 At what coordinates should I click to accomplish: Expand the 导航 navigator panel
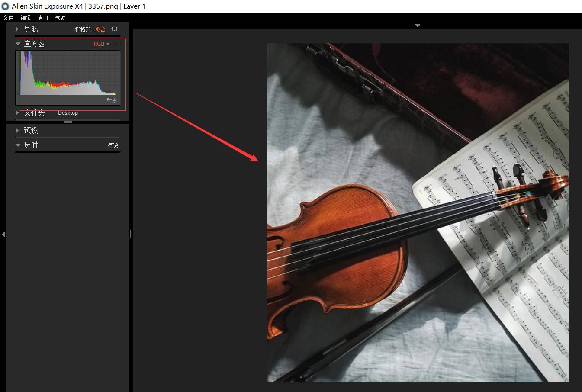(17, 29)
